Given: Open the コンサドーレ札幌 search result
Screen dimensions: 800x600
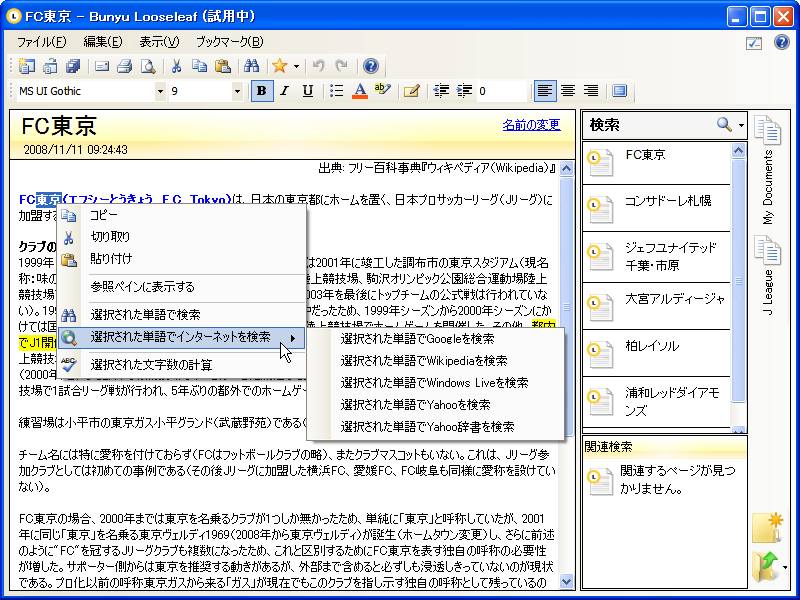Looking at the screenshot, I should (657, 209).
